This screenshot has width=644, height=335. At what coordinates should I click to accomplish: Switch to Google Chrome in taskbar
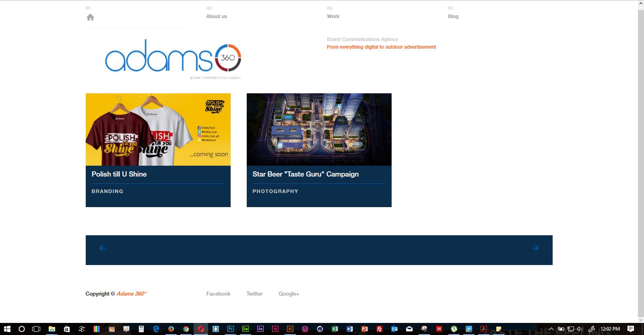click(186, 329)
